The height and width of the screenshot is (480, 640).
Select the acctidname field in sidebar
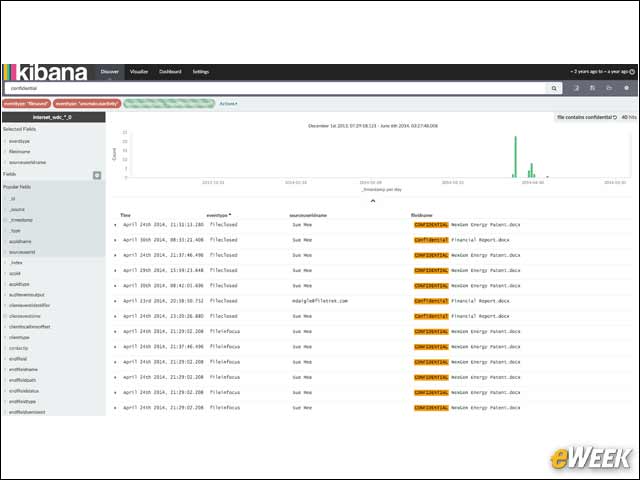point(20,242)
